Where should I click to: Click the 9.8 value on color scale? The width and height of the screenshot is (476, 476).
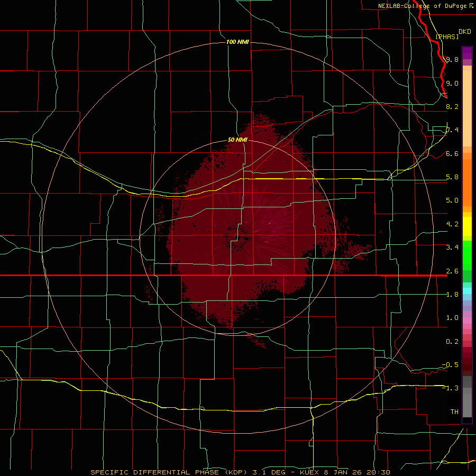pos(452,59)
